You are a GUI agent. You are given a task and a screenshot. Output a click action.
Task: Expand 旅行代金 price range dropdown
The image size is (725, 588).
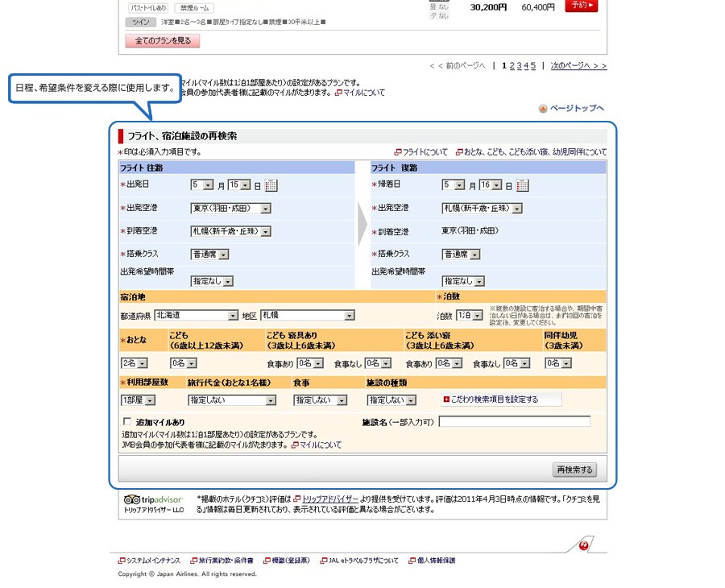tap(232, 400)
